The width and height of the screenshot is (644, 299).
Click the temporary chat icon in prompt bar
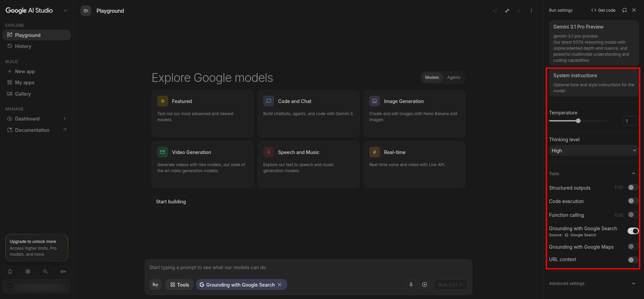pyautogui.click(x=155, y=285)
